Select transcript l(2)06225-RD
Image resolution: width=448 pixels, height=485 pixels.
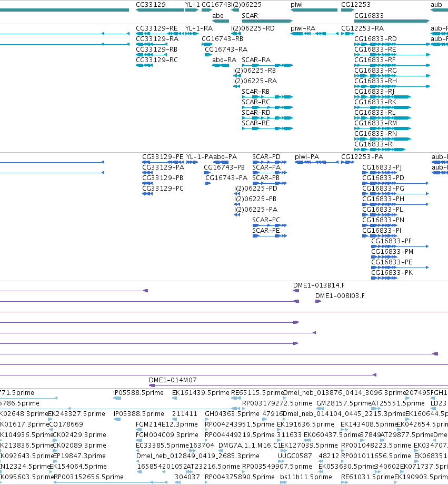pos(253,28)
